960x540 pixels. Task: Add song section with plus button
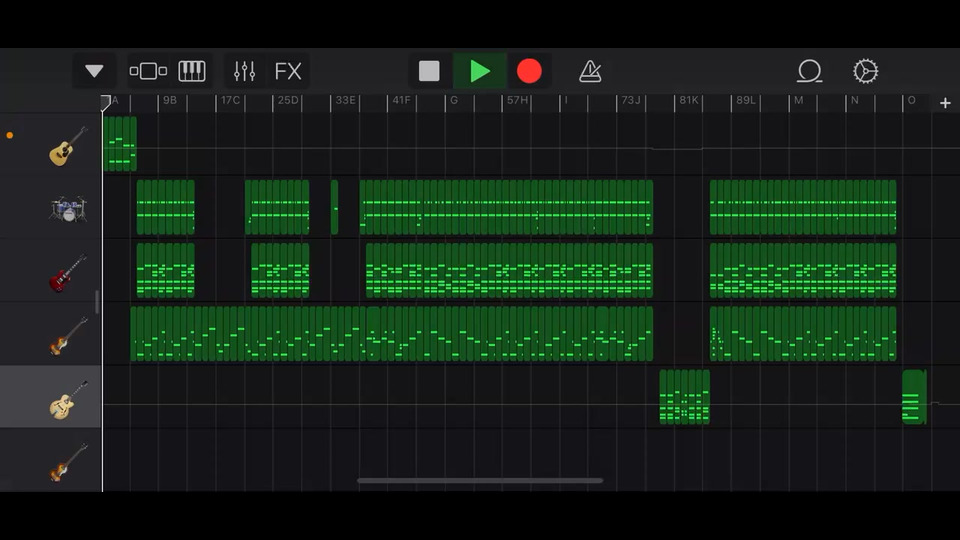945,103
